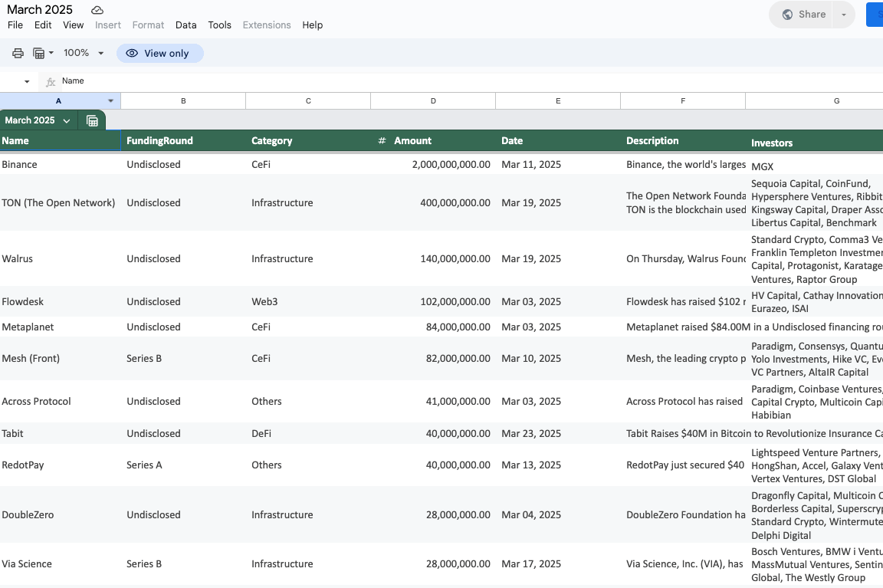This screenshot has height=588, width=883.
Task: Select the Mar 23, 2025 date cell
Action: click(x=558, y=433)
